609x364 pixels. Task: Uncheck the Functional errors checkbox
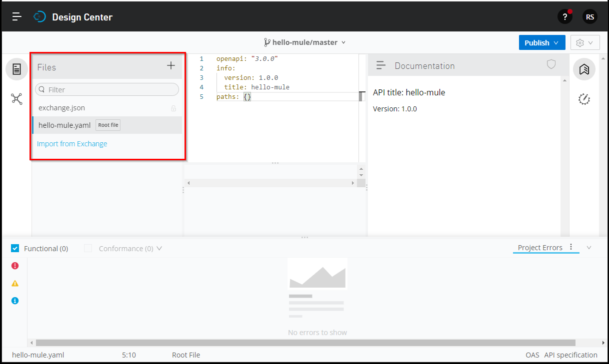tap(14, 248)
